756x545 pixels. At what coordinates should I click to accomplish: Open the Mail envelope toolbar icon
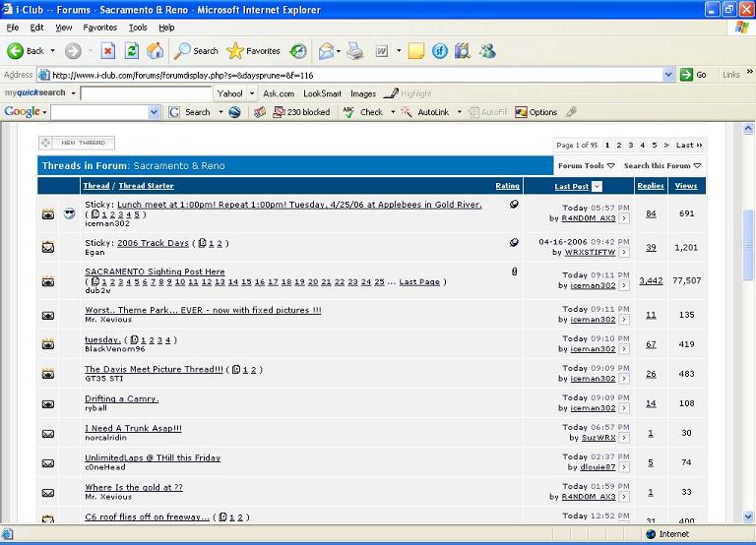coord(326,51)
